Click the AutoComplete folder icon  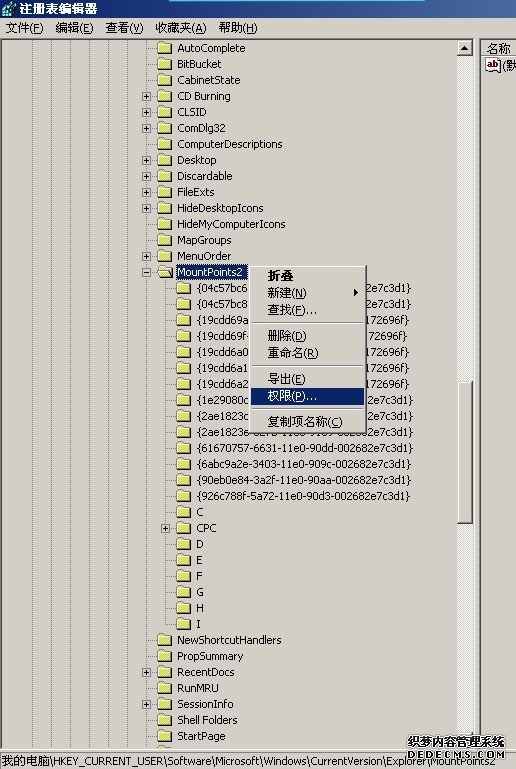[x=164, y=48]
